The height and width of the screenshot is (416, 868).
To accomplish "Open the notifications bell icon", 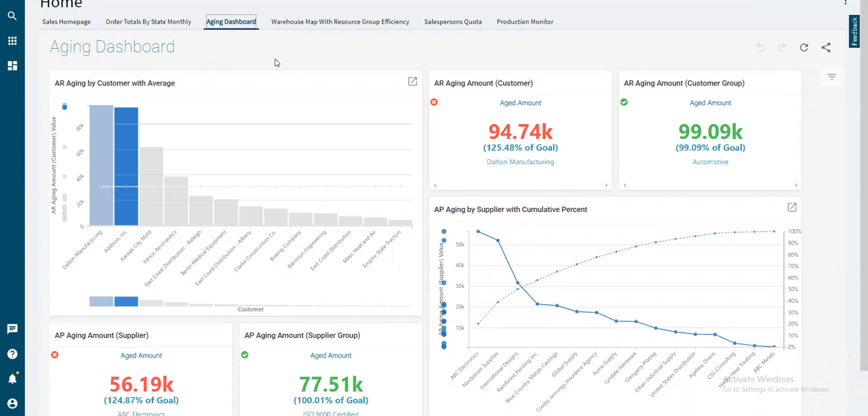I will coord(12,379).
